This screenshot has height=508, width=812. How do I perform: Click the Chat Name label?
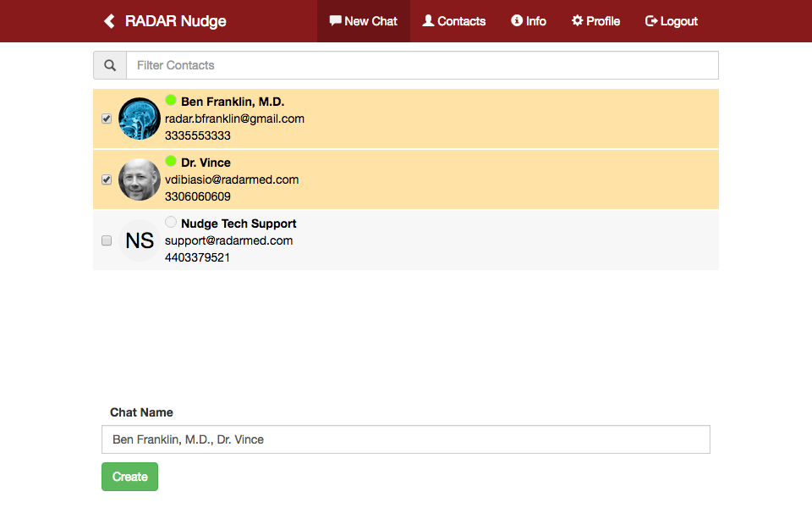141,412
